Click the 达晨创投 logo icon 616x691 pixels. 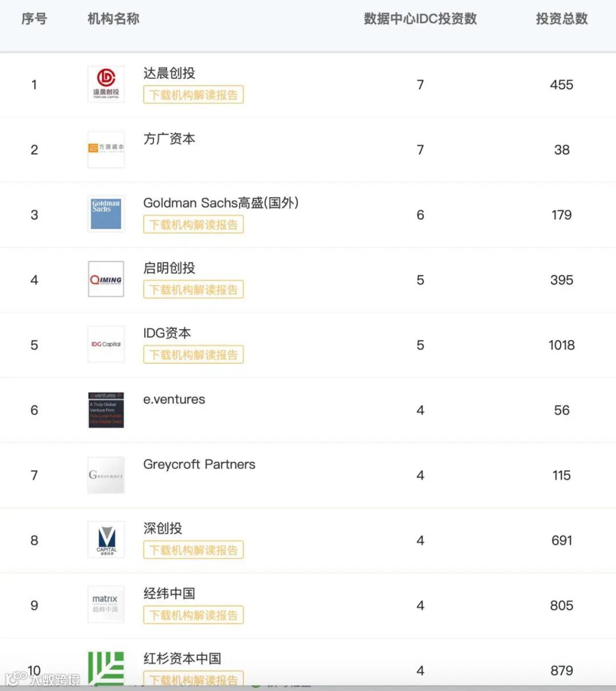coord(106,84)
